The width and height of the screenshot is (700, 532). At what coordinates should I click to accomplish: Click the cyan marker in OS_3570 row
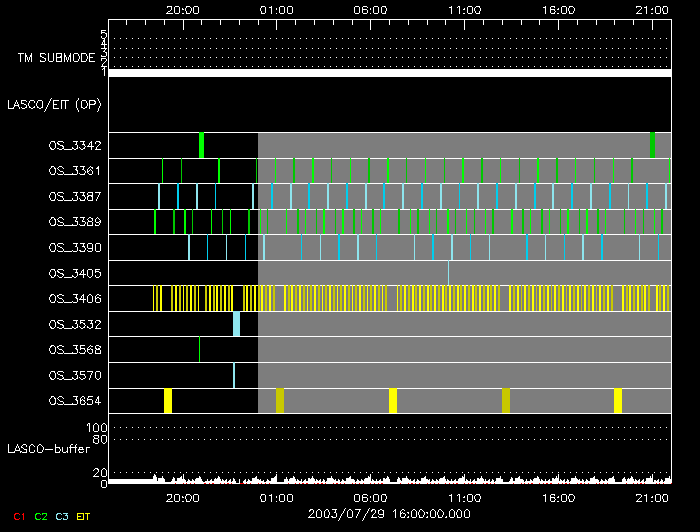click(x=234, y=375)
